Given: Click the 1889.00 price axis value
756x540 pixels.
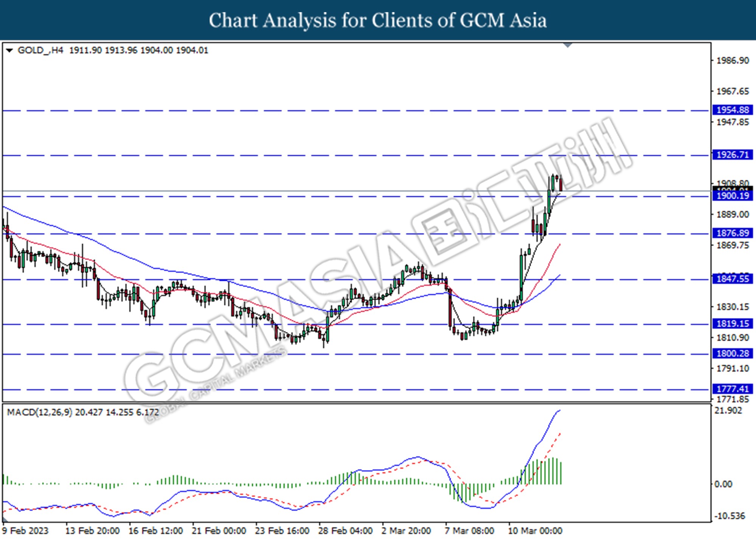Looking at the screenshot, I should pyautogui.click(x=733, y=214).
